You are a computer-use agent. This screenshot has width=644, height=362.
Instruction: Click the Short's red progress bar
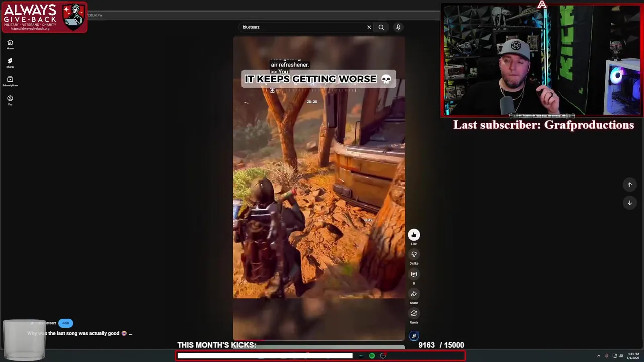318,340
